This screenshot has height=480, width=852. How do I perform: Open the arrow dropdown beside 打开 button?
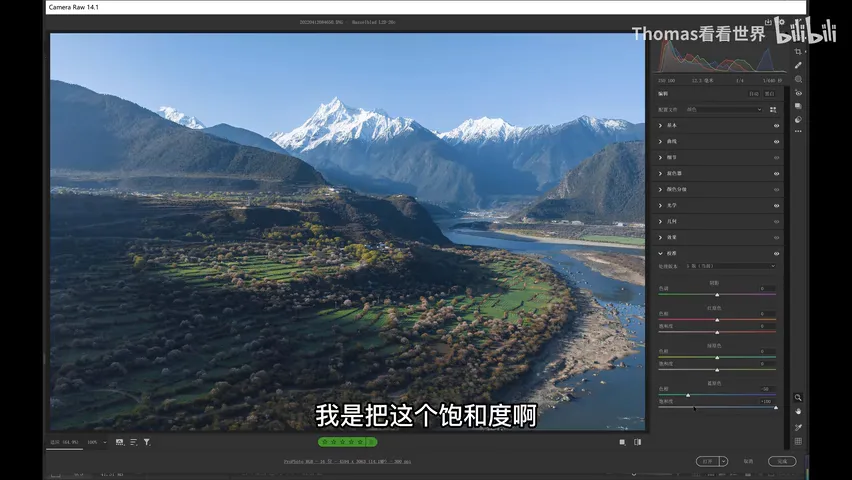(x=724, y=461)
